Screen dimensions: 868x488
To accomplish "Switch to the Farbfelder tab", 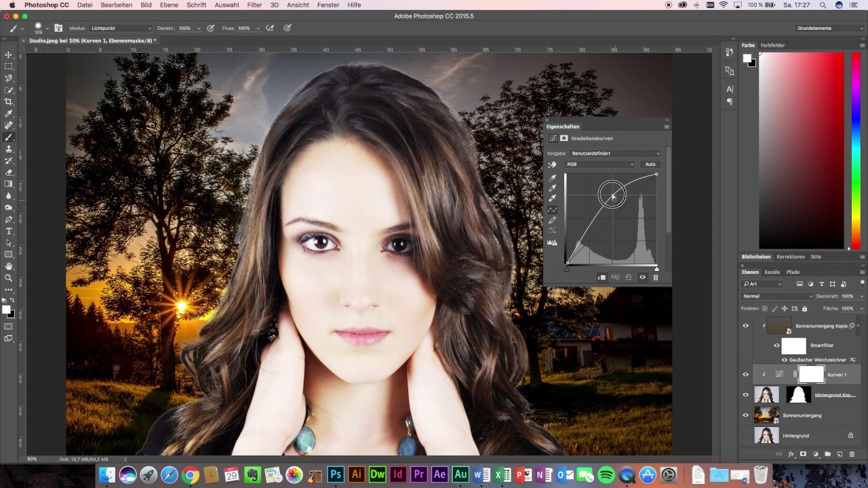I will point(772,45).
